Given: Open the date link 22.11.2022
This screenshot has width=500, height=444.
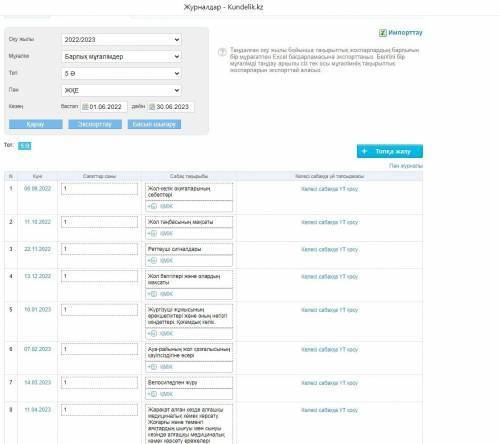Looking at the screenshot, I should click(37, 249).
